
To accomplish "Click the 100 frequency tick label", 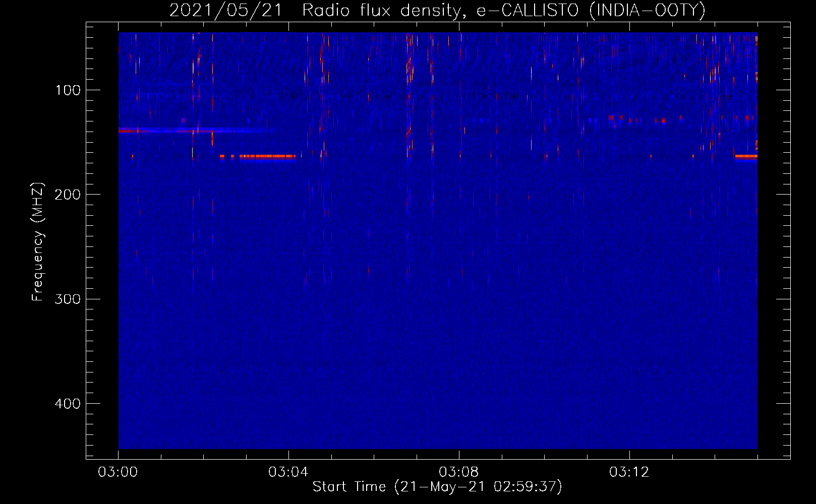I will coord(68,90).
